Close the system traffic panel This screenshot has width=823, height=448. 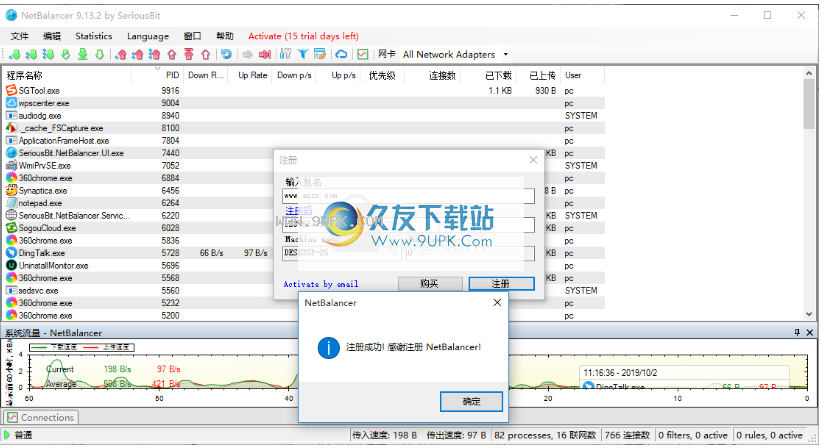coord(810,333)
